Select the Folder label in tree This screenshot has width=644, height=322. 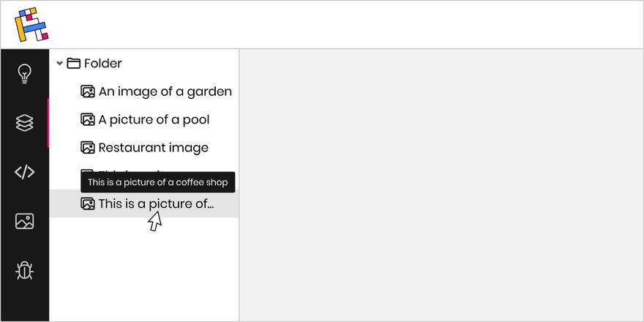point(103,64)
